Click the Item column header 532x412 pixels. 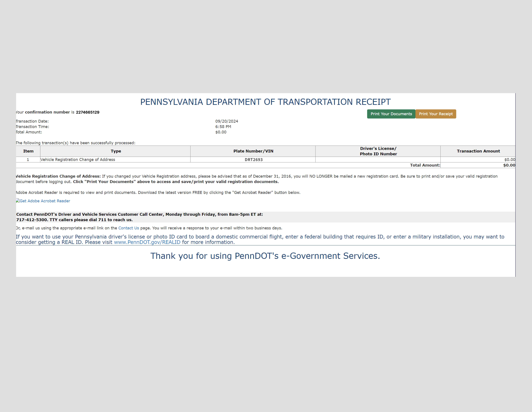pos(28,151)
